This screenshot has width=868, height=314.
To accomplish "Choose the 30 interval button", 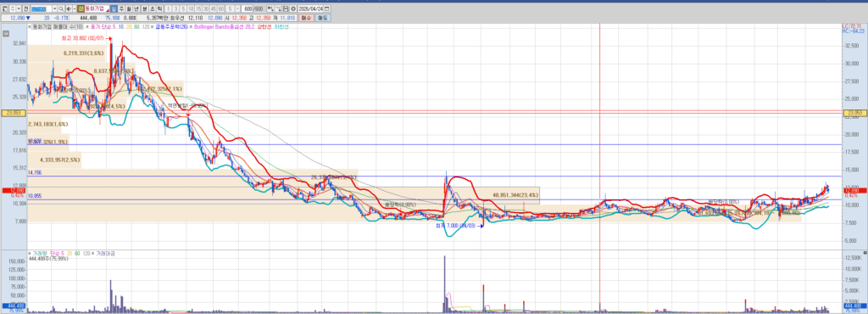I will (x=206, y=8).
